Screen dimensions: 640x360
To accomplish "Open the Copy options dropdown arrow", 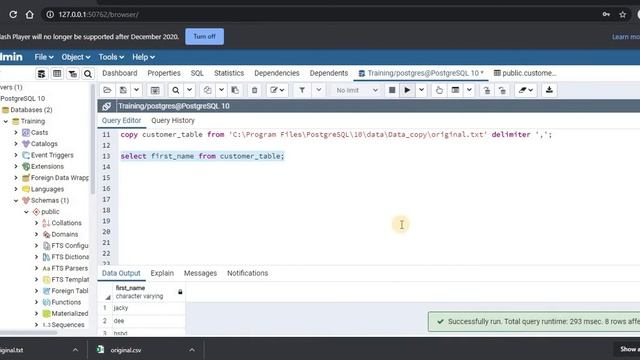I will click(221, 90).
